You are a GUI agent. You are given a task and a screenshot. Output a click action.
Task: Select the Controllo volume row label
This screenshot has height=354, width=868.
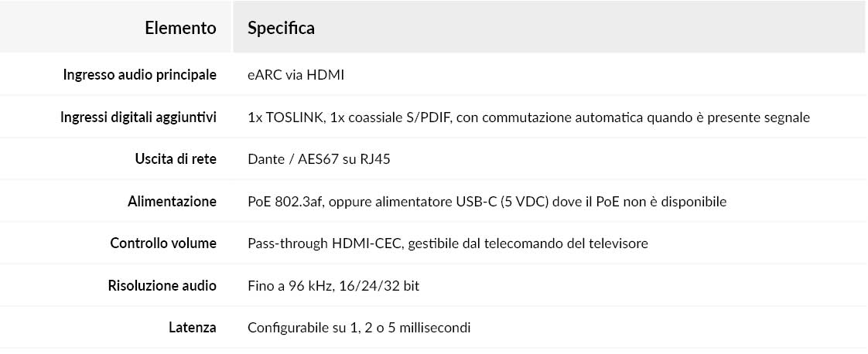tap(163, 243)
